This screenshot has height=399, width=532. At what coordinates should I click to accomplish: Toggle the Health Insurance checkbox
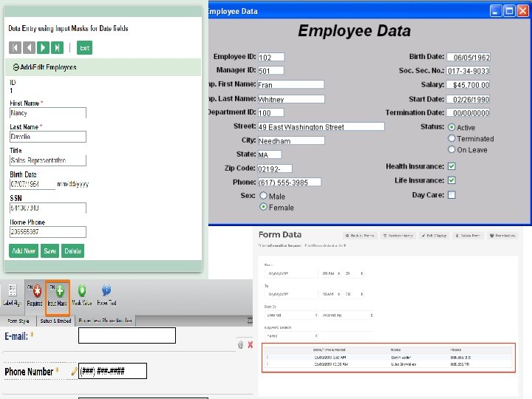(451, 166)
